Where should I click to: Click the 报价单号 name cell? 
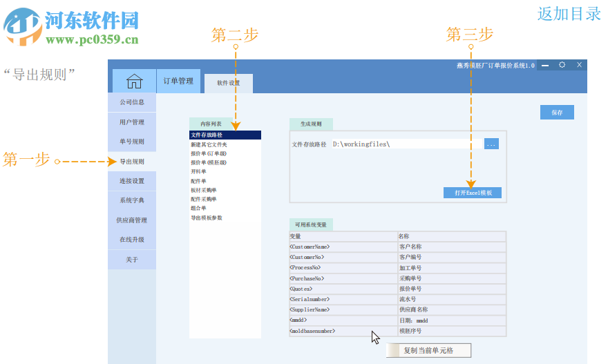point(452,289)
